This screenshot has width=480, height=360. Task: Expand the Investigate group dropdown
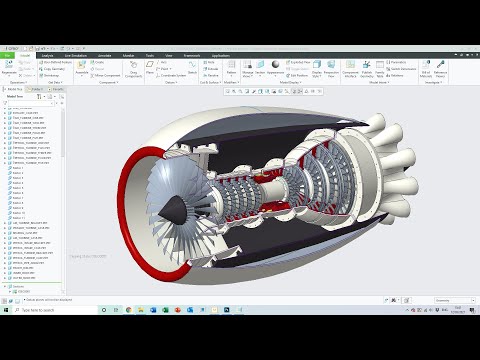tap(434, 82)
